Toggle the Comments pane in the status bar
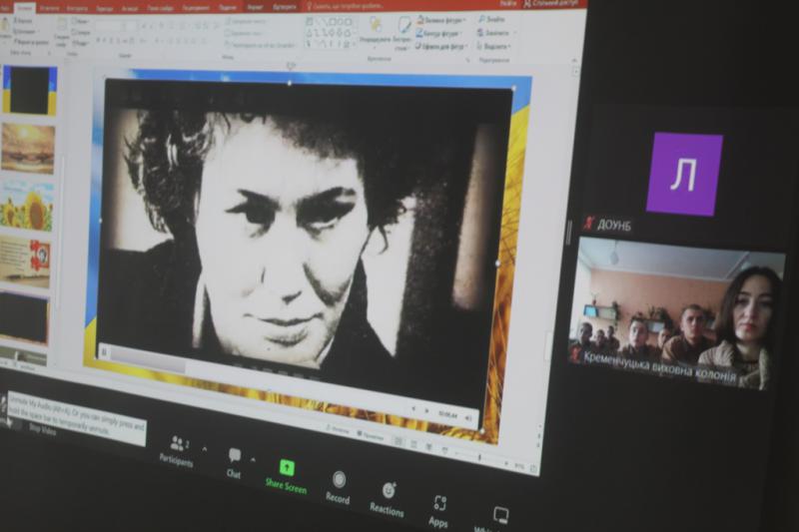Image resolution: width=799 pixels, height=532 pixels. pos(371,436)
